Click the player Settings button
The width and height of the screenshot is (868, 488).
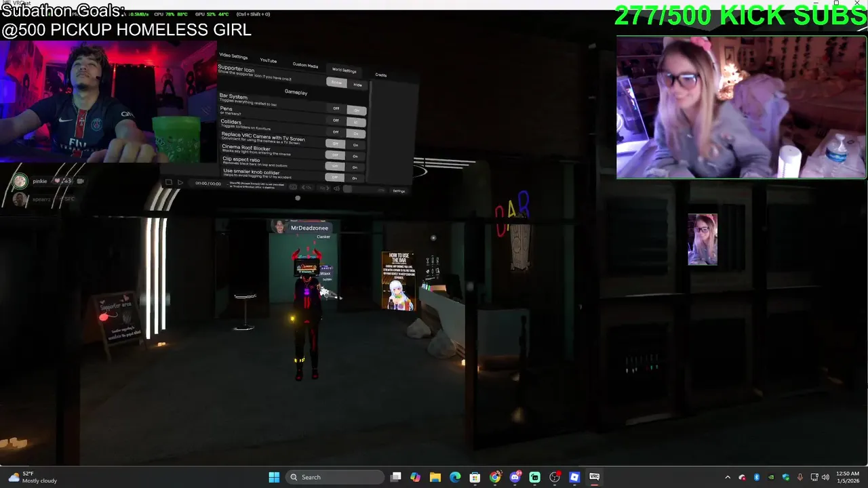(x=399, y=190)
